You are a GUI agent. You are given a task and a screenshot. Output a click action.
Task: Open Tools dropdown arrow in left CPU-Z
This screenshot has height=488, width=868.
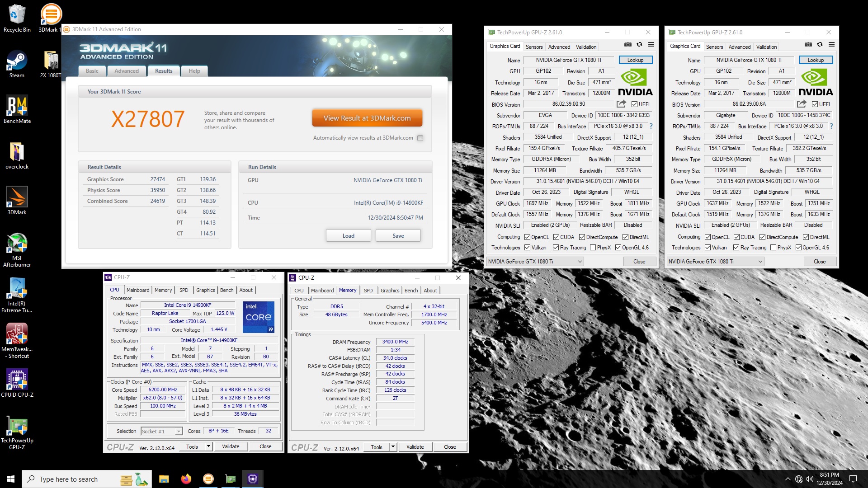(208, 446)
